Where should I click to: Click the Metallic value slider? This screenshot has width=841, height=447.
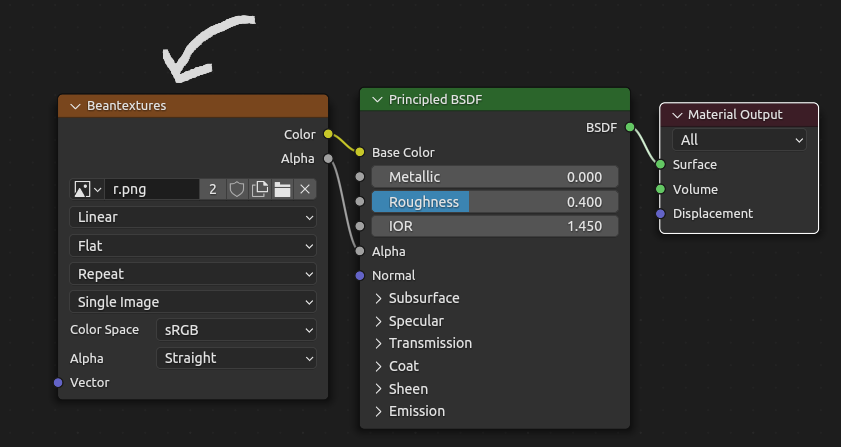pos(495,177)
